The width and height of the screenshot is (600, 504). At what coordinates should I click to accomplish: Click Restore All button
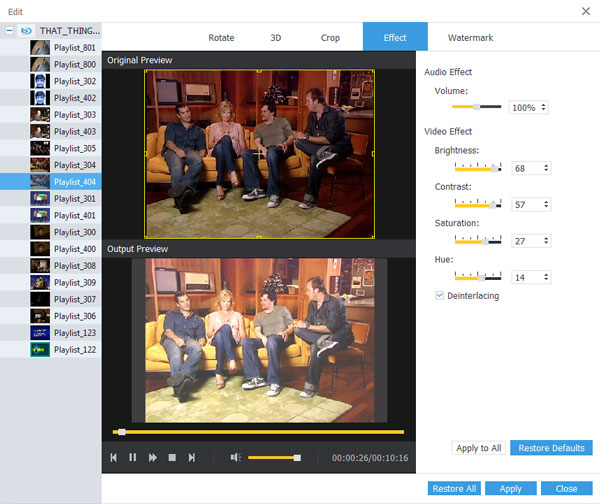pos(454,488)
